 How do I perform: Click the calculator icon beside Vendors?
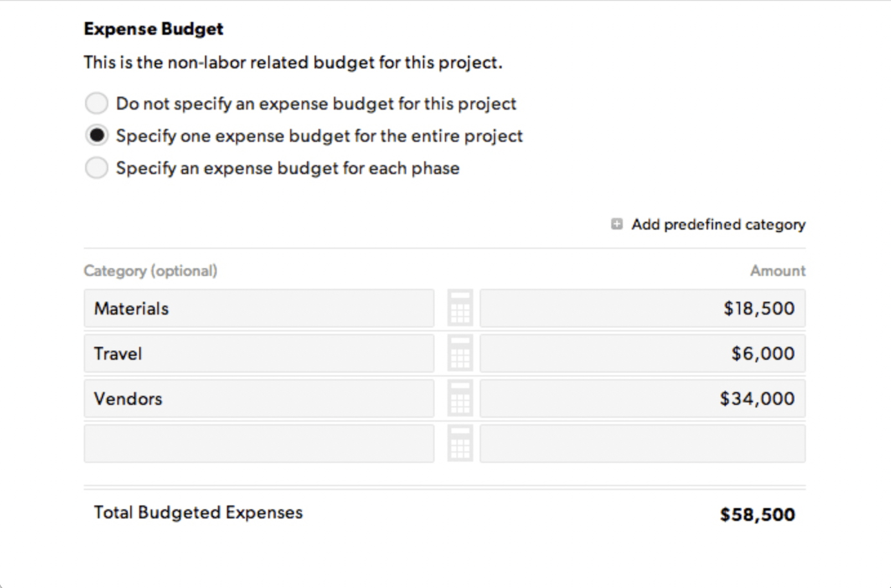click(x=460, y=398)
